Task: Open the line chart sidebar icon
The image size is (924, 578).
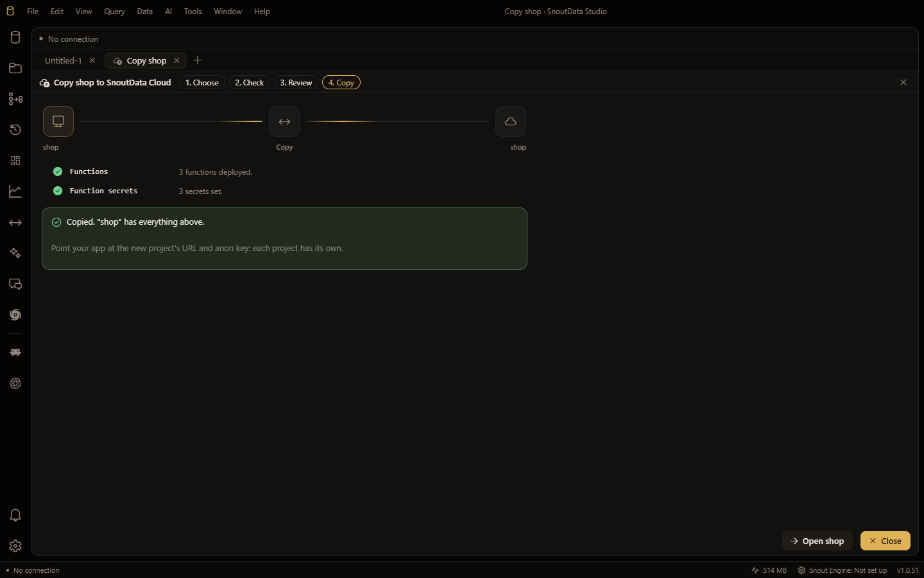Action: (x=15, y=191)
